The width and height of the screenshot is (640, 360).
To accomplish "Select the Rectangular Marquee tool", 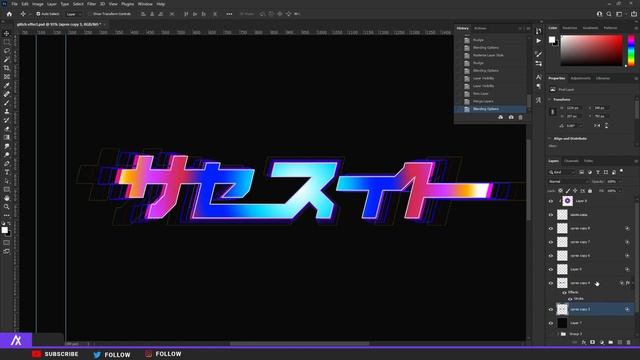I will tap(7, 42).
